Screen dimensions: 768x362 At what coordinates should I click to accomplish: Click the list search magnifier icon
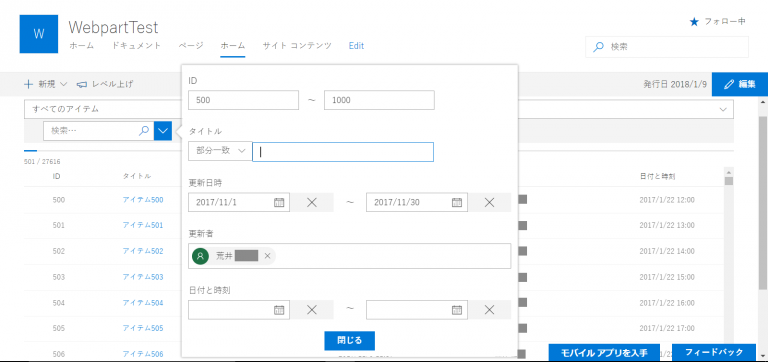144,131
